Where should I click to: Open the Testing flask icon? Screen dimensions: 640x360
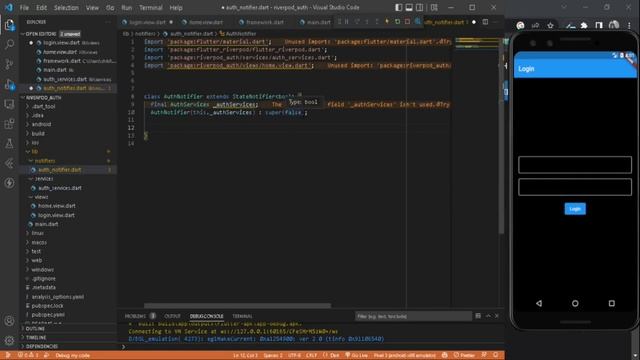click(x=9, y=143)
